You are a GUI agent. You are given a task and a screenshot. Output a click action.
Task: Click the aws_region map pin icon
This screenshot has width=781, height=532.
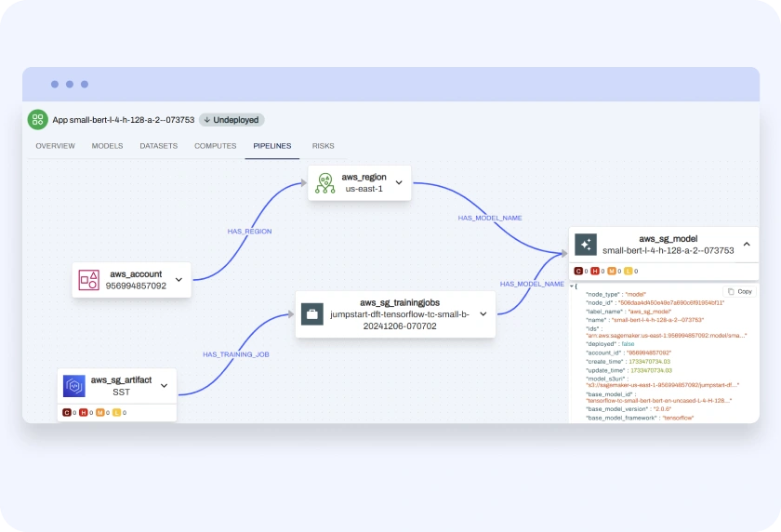[324, 183]
